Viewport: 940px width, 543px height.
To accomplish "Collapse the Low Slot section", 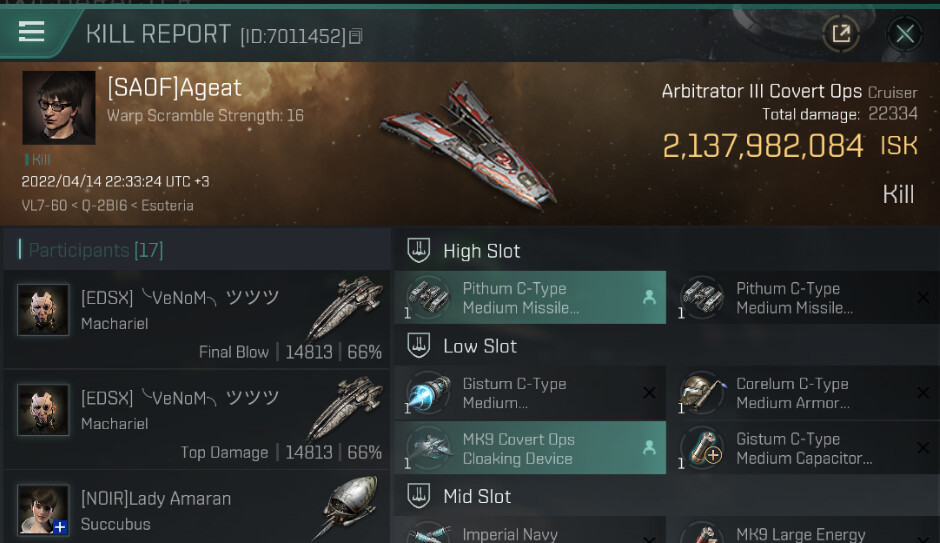I will [x=479, y=346].
